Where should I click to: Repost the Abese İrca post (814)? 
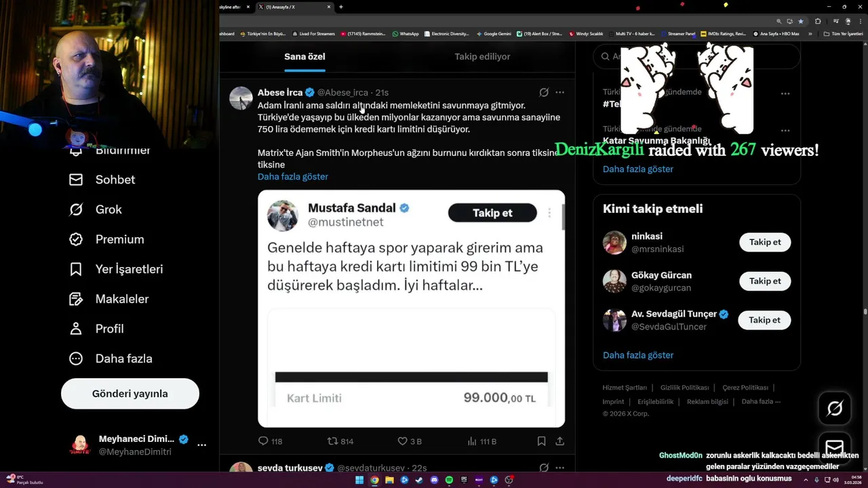click(340, 441)
